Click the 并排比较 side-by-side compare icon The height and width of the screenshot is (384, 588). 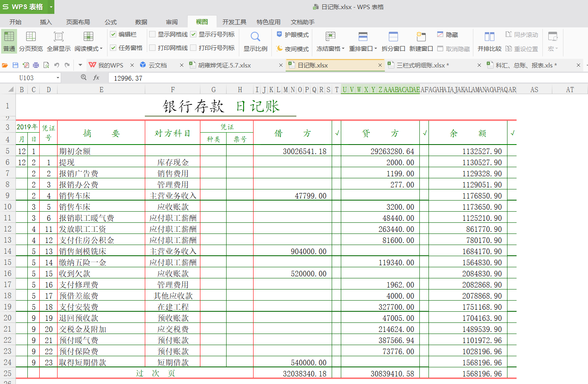click(489, 37)
